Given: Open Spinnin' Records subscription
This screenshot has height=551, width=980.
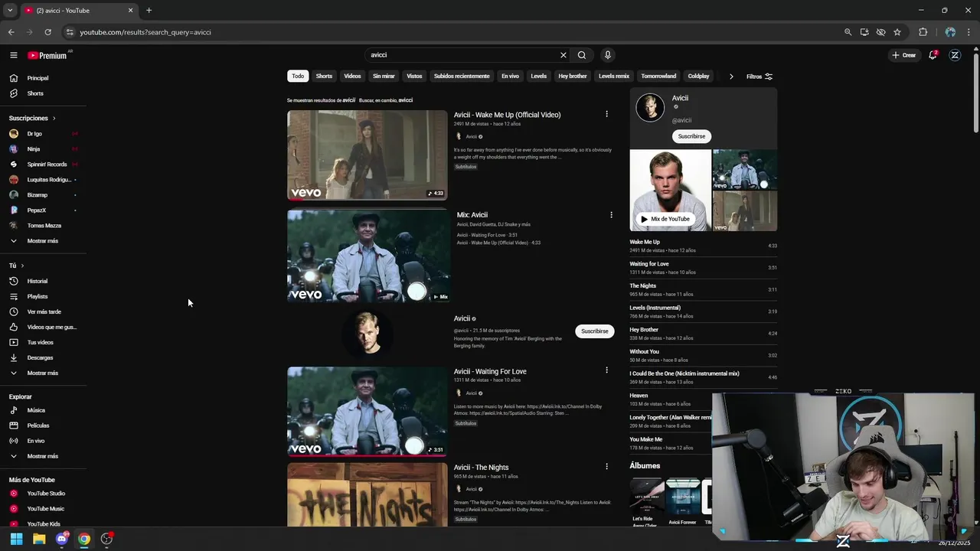Looking at the screenshot, I should pos(47,165).
